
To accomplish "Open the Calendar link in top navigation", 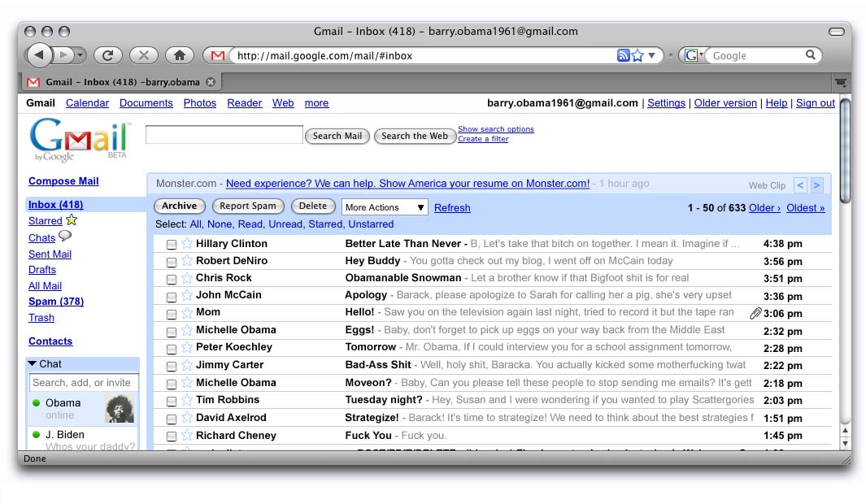I will click(x=87, y=103).
